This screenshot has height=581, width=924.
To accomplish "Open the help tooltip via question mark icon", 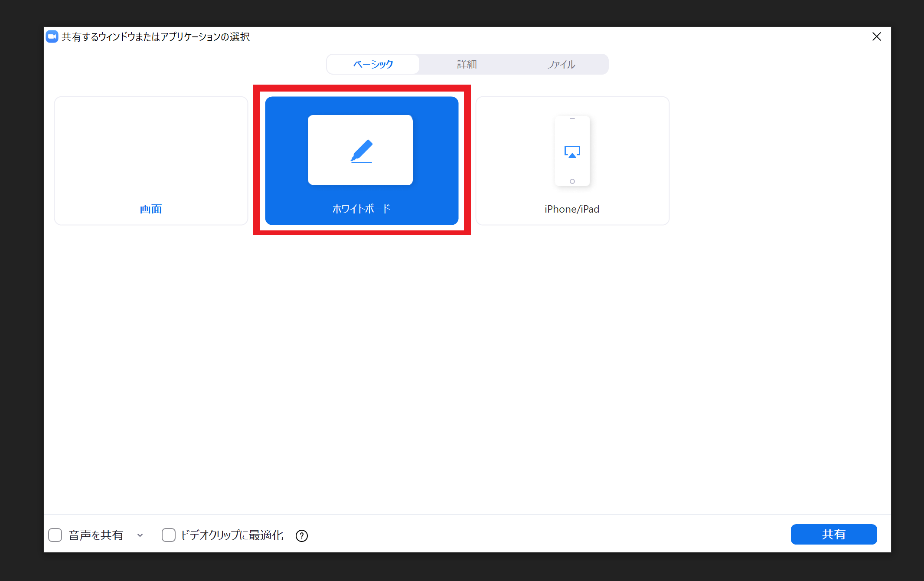I will coord(301,535).
